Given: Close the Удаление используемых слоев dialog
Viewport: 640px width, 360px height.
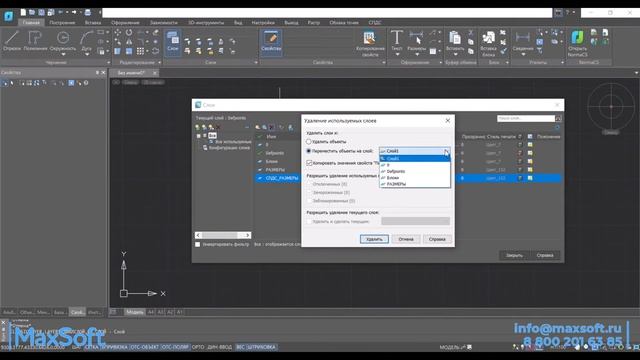Looking at the screenshot, I should tap(448, 121).
